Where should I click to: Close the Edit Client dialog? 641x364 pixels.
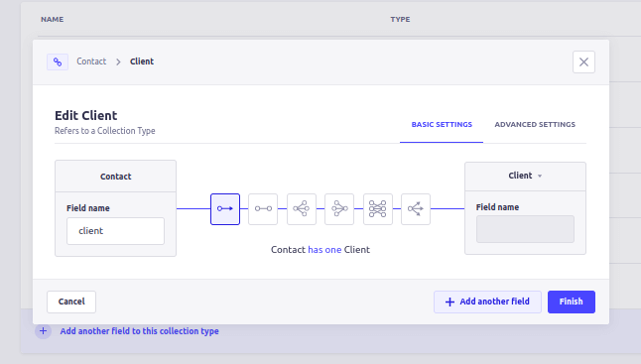583,62
